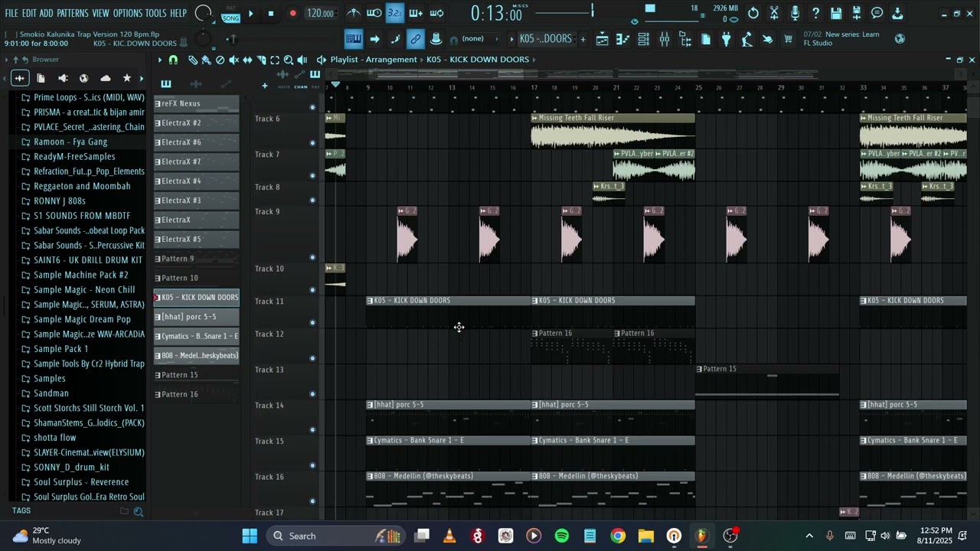This screenshot has height=551, width=980.
Task: Click the Missing Teeth Fall Riser clip on Track 6
Action: point(613,132)
